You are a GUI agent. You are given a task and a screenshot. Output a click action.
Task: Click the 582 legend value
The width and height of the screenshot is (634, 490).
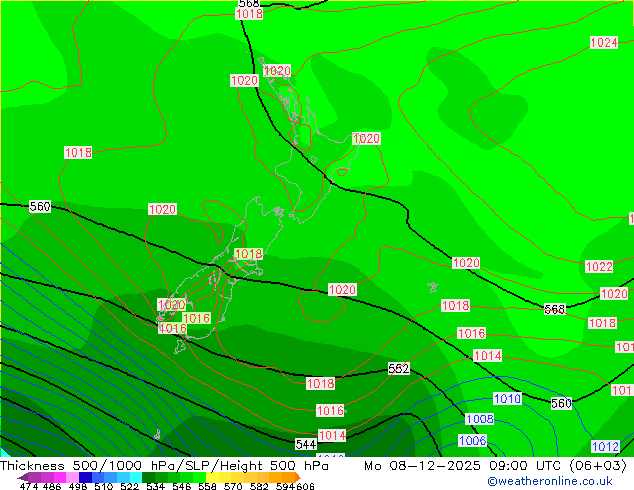[259, 486]
